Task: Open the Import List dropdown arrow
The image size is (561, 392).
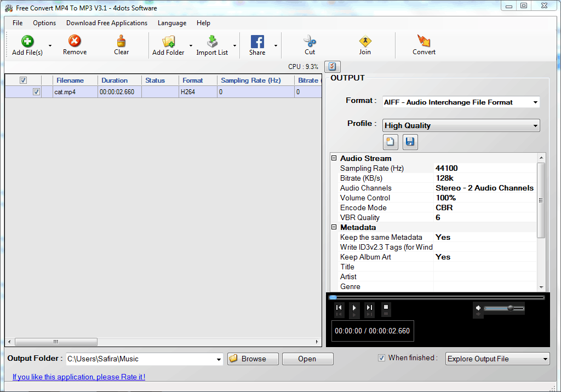Action: click(234, 45)
